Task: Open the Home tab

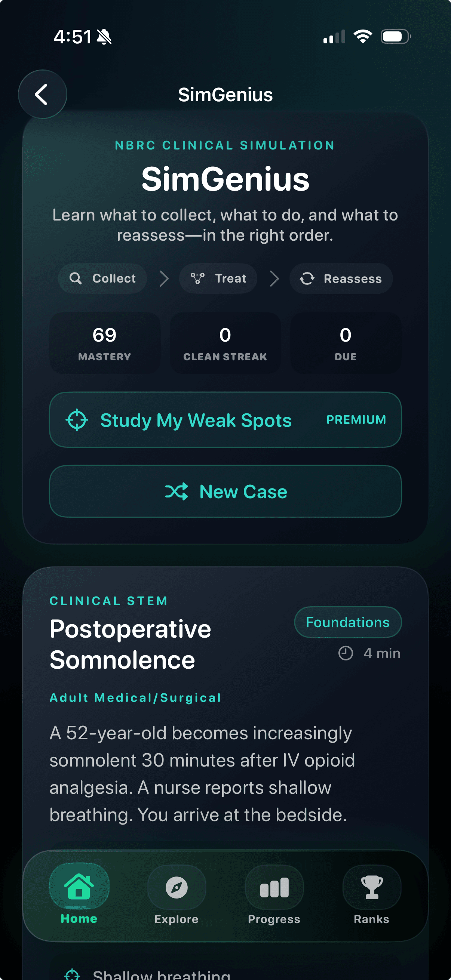Action: [x=79, y=894]
